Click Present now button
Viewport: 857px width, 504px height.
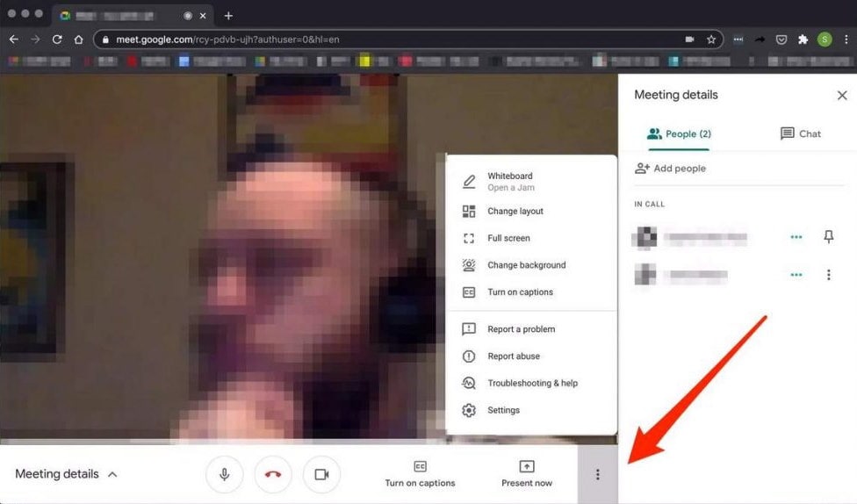click(526, 474)
